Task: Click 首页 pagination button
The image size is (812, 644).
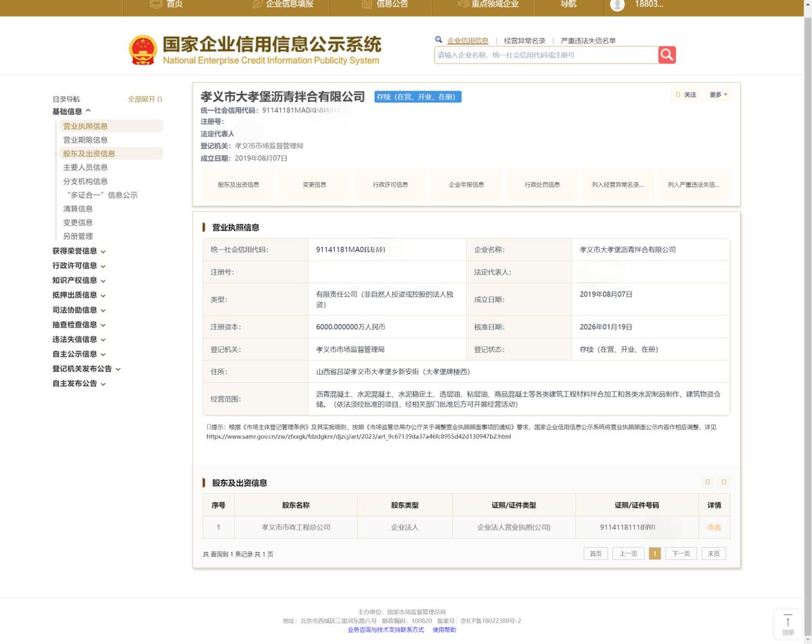Action: tap(595, 553)
